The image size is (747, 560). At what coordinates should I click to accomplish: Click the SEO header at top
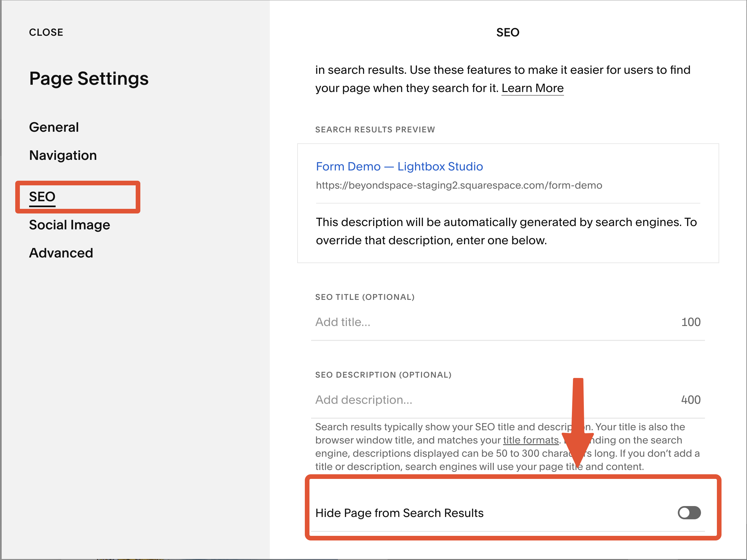[508, 32]
